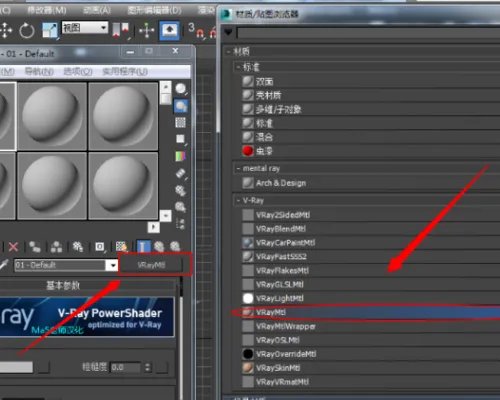Click map button next to diffuse swatch
This screenshot has width=500, height=400.
tap(43, 367)
